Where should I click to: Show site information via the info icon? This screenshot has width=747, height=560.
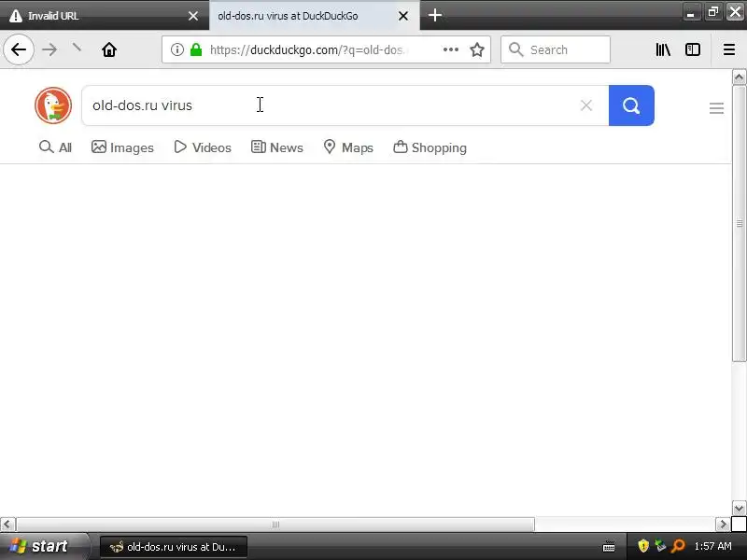pos(177,49)
